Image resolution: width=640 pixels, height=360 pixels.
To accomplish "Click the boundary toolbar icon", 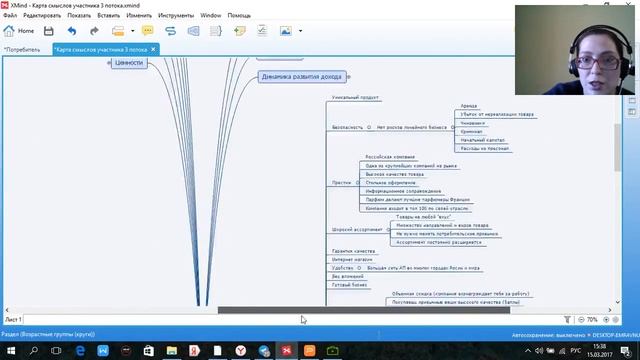I will tap(193, 31).
